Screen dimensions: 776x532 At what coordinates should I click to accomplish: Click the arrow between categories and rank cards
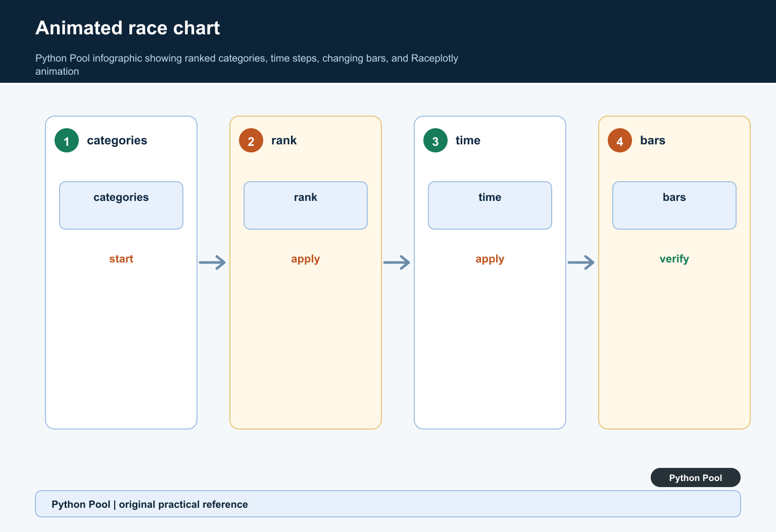point(212,262)
